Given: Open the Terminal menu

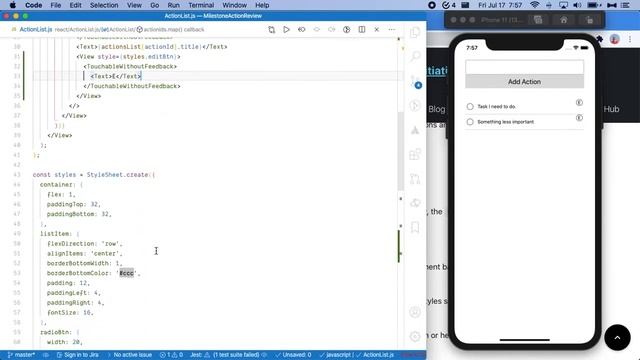Looking at the screenshot, I should click(201, 5).
